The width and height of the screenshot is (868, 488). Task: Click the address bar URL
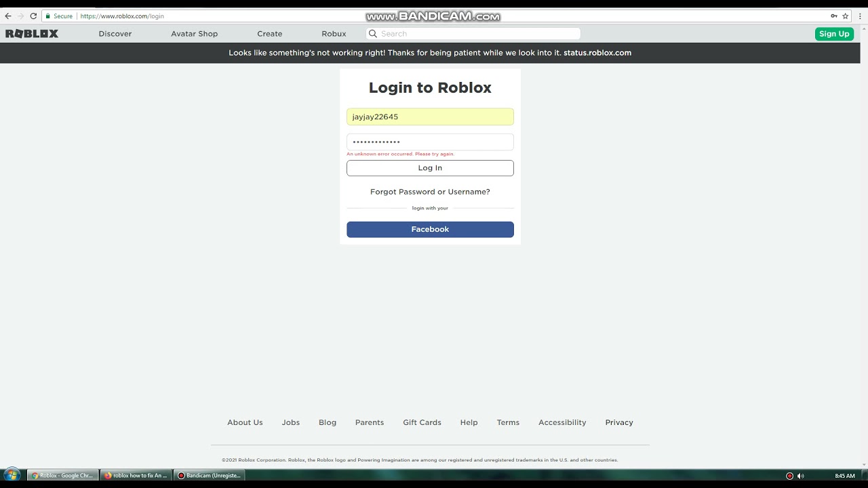(122, 16)
